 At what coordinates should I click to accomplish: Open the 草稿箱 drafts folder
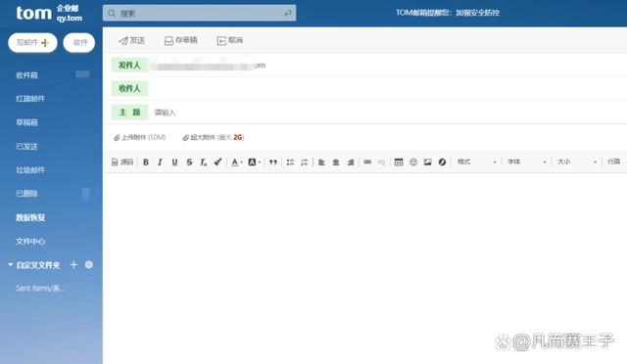[26, 122]
